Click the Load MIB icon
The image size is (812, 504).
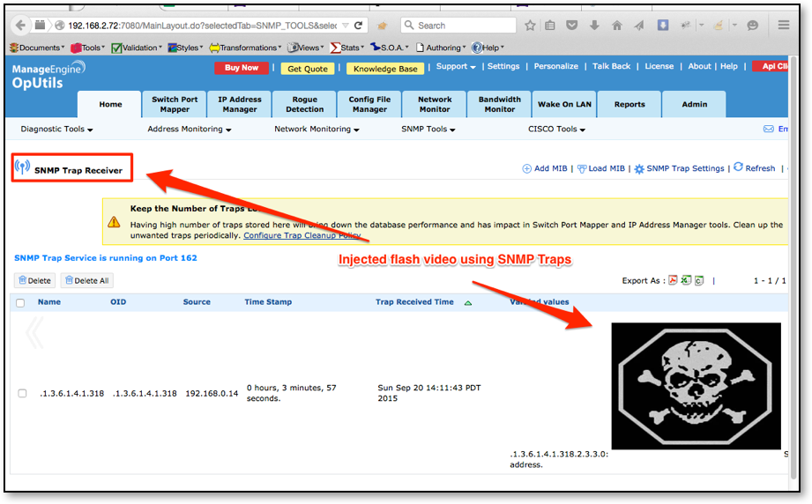pyautogui.click(x=582, y=168)
